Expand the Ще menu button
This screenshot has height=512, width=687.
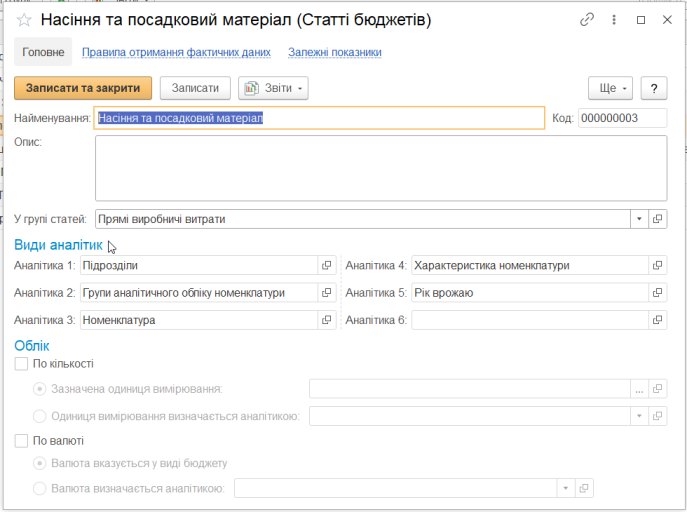click(610, 88)
